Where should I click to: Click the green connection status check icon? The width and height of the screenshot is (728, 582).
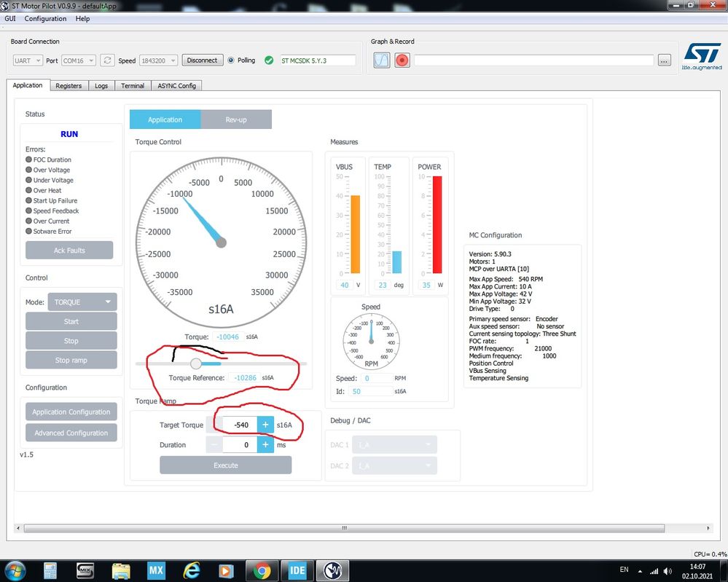[269, 60]
